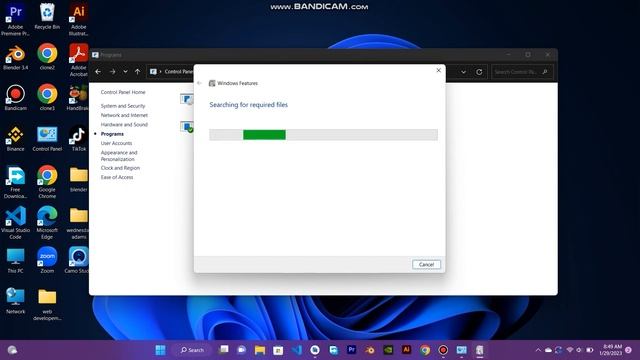Open weather widget on taskbar
640x360 pixels.
12,350
